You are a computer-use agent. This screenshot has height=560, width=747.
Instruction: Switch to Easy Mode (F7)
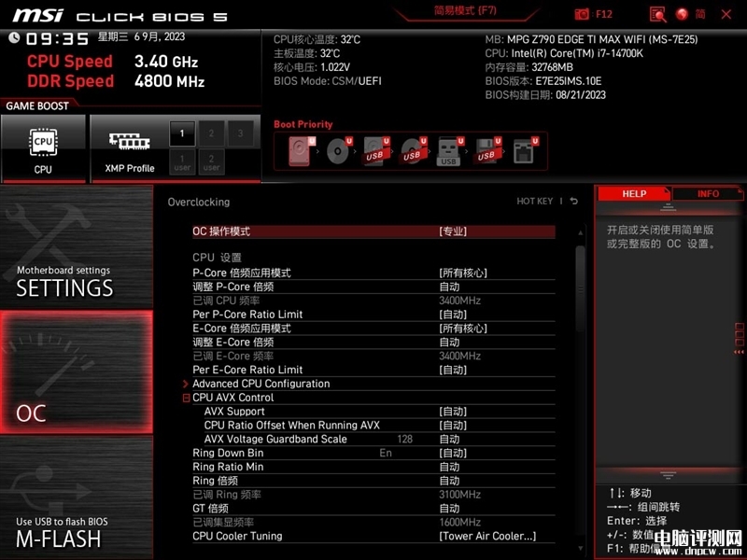click(x=465, y=11)
